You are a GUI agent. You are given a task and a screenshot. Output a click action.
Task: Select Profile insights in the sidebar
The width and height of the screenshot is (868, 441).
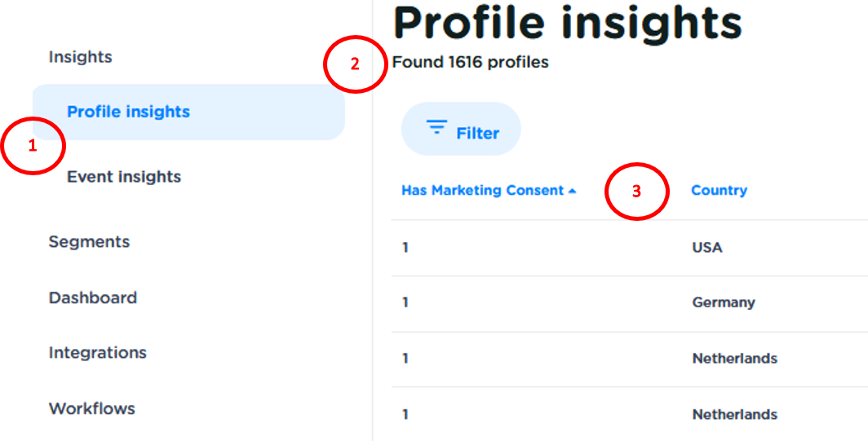128,112
